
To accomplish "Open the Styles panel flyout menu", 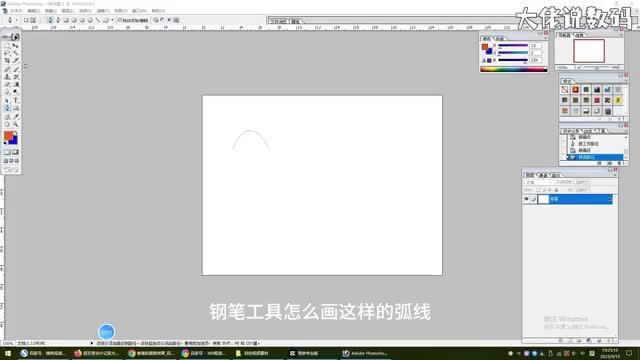I will (x=626, y=80).
